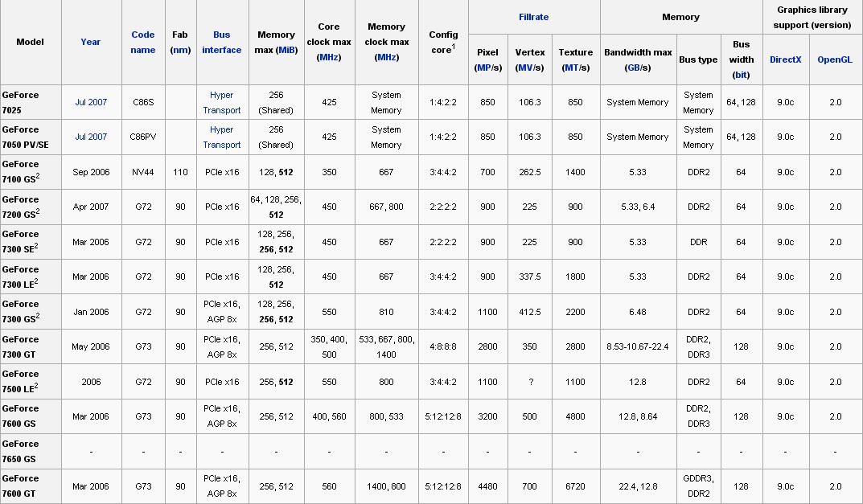
Task: Open the OpenGL header link
Action: click(834, 59)
